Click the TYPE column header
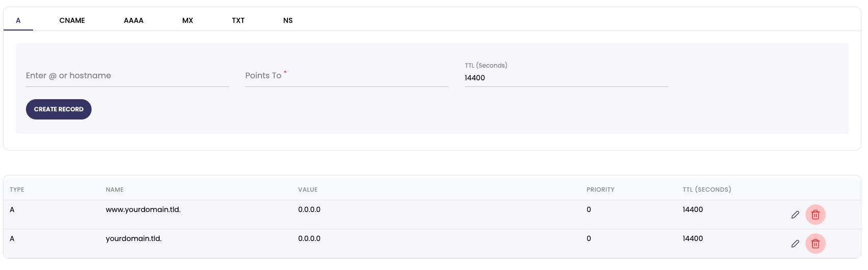 (17, 190)
